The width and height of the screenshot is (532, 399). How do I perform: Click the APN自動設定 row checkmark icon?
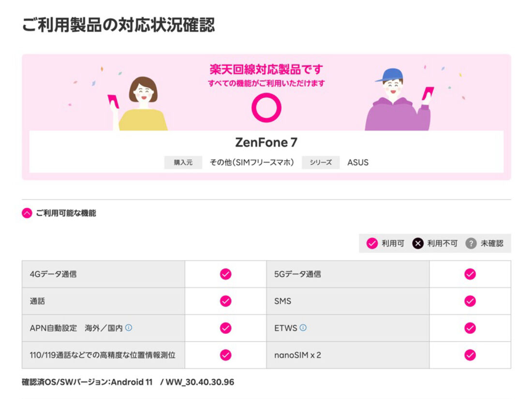pos(226,328)
